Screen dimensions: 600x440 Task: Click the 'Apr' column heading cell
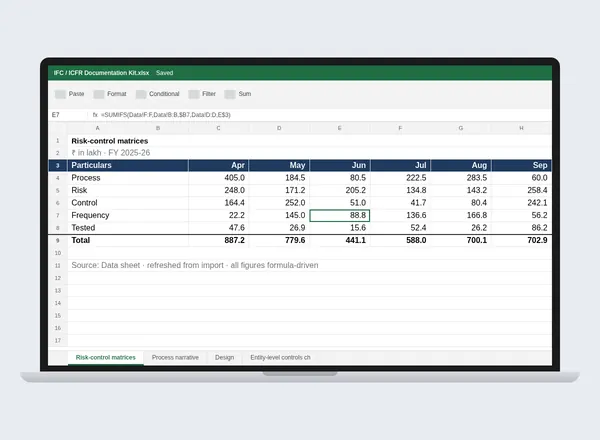[218, 165]
